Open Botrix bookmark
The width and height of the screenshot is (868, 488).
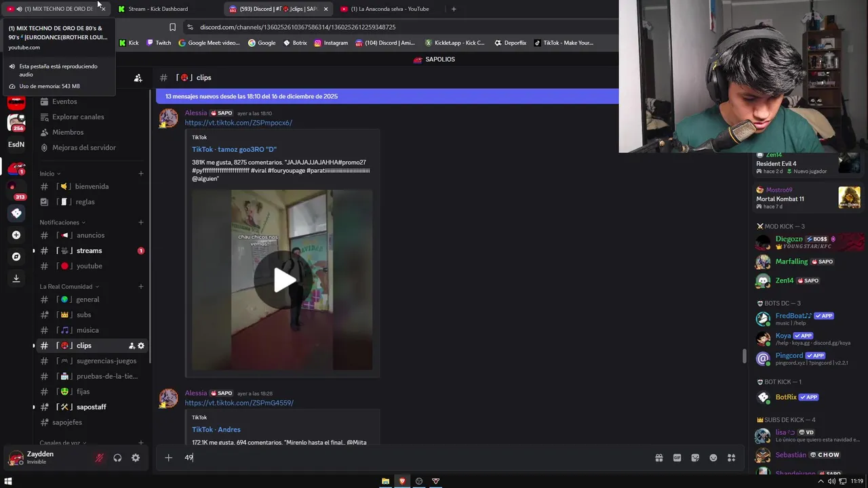[296, 43]
